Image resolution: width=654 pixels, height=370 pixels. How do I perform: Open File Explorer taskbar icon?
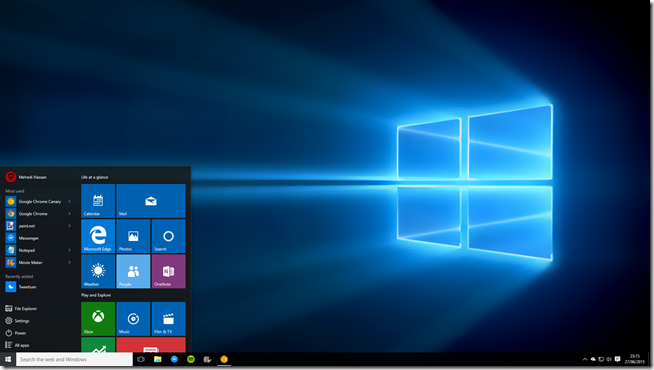[x=158, y=359]
